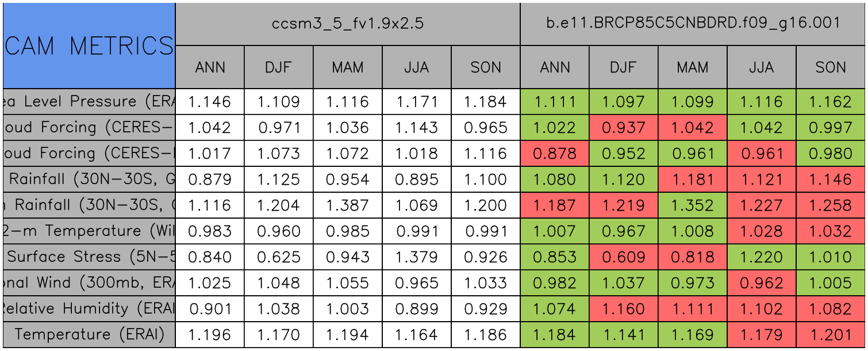868x351 pixels.
Task: Click the CAM METRICS header cell
Action: [89, 45]
